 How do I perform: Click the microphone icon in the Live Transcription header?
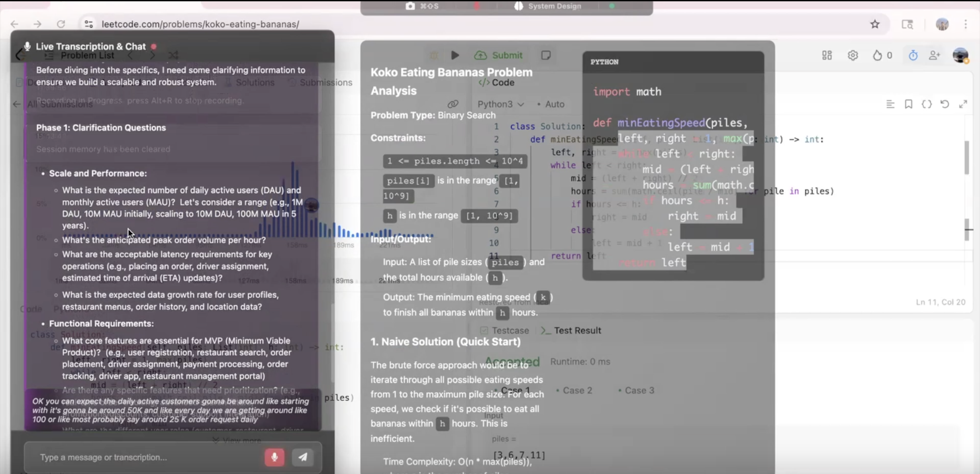(27, 46)
